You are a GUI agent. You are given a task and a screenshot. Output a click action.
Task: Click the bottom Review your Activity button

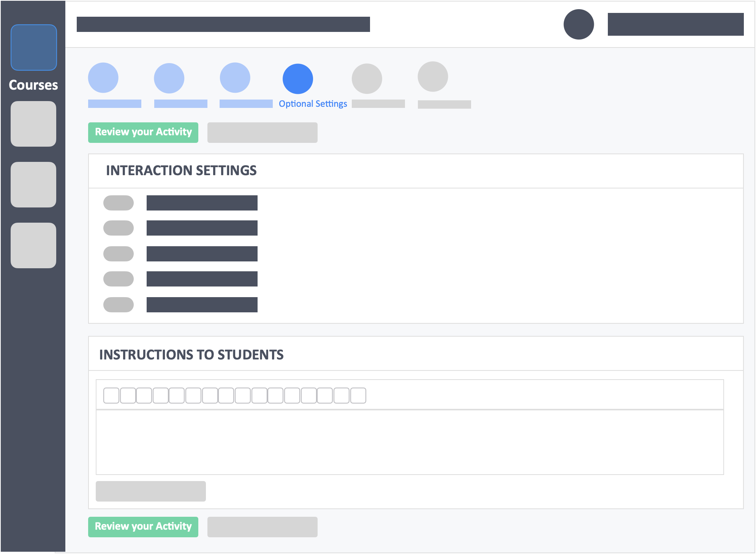point(143,527)
